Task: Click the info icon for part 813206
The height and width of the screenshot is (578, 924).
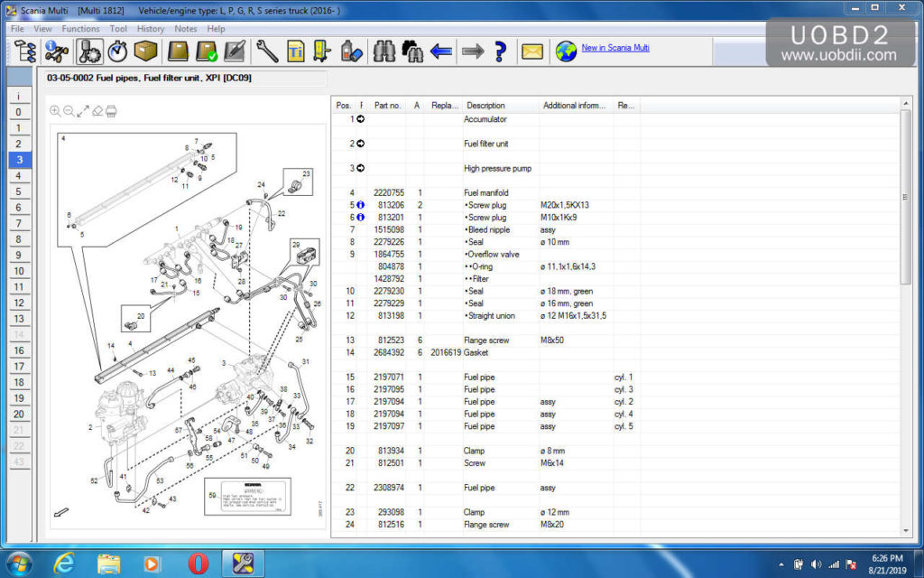Action: tap(361, 205)
